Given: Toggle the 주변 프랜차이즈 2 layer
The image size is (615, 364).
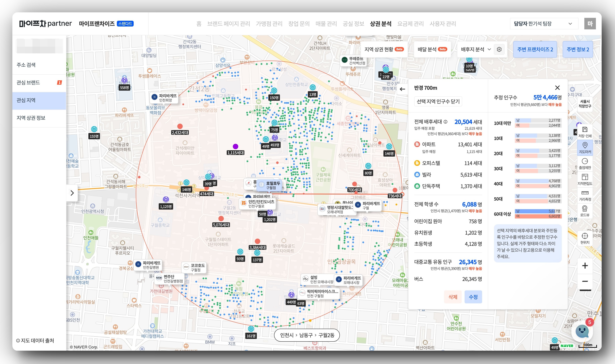Looking at the screenshot, I should click(535, 49).
